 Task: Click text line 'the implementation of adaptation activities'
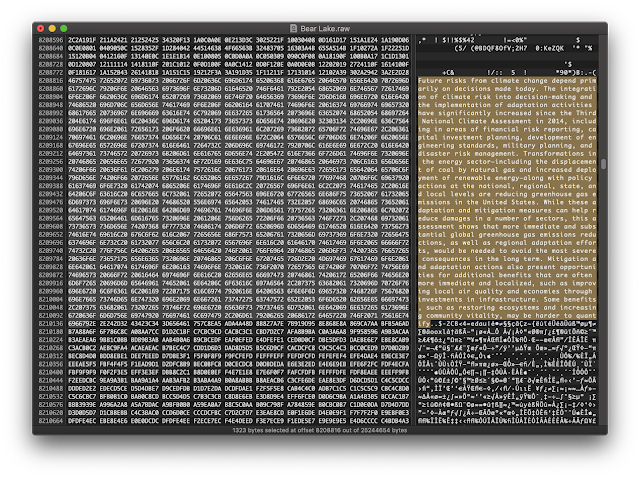coord(507,105)
